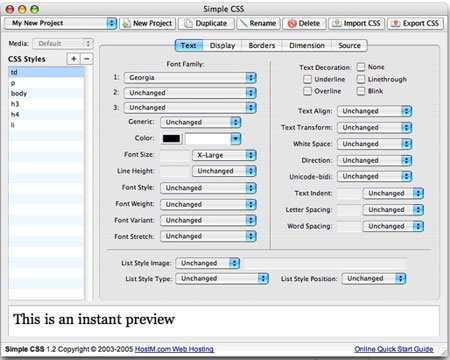Screen dimensions: 450x360
Task: Enable Blink text decoration
Action: click(x=361, y=91)
